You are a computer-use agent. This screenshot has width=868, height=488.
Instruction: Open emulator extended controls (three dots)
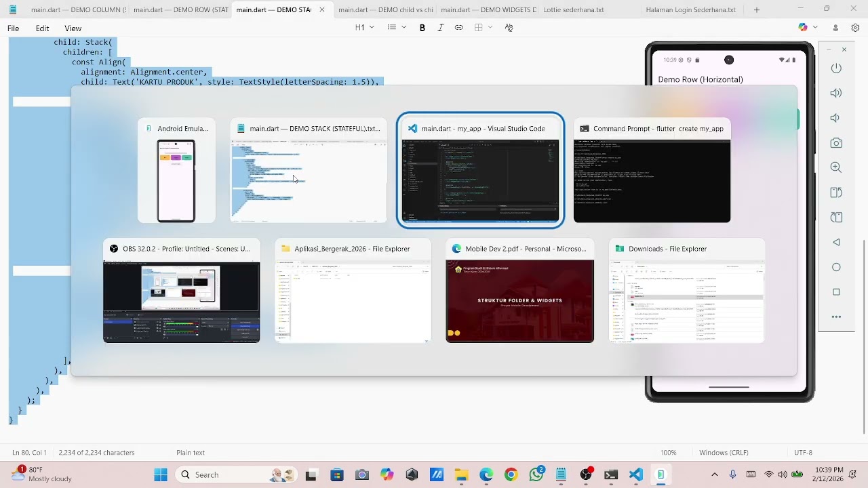[x=836, y=317]
